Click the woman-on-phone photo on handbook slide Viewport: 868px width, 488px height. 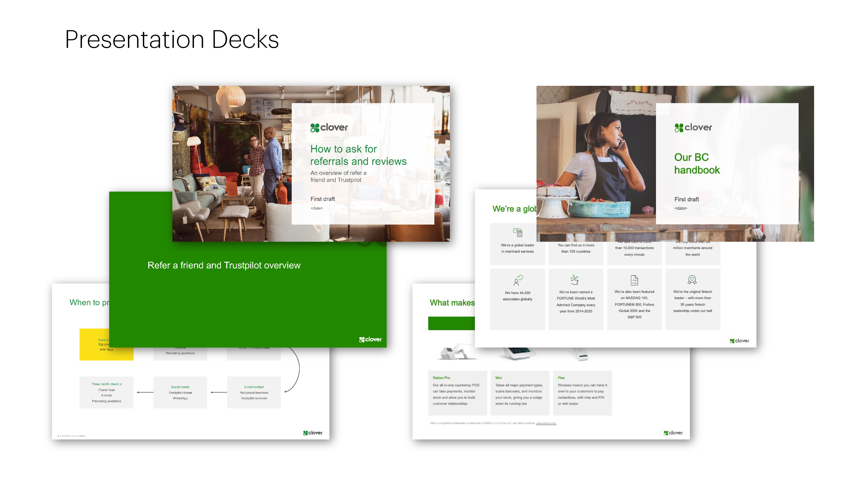[x=596, y=163]
